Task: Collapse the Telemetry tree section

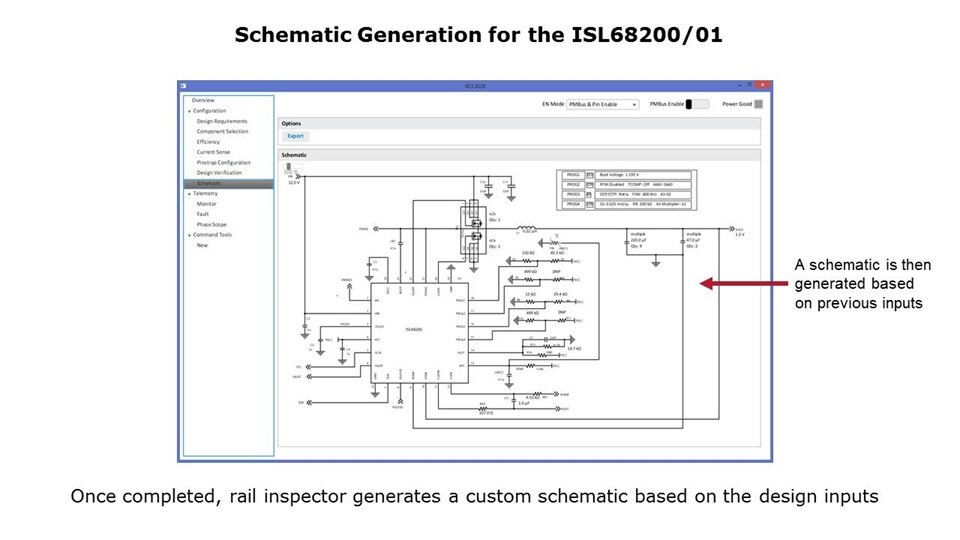Action: pos(189,194)
